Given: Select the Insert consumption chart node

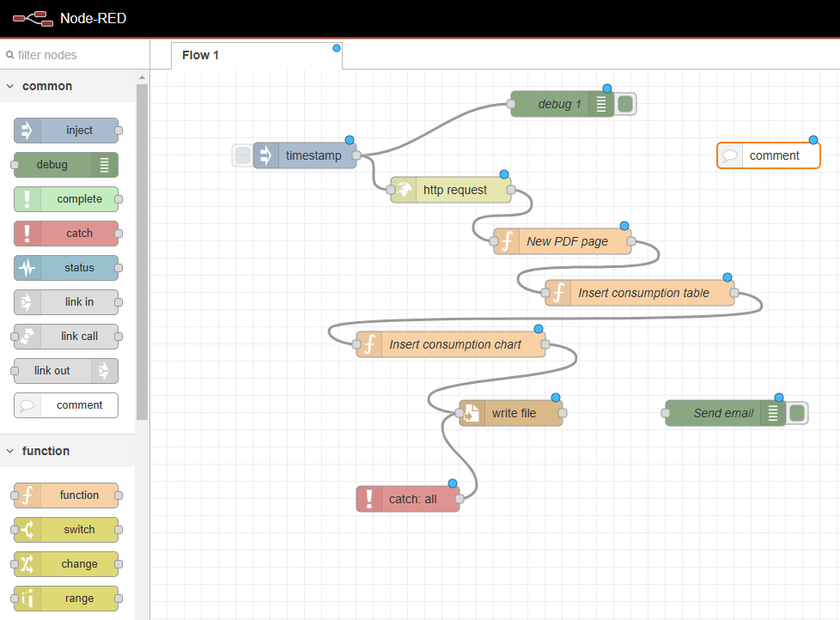Looking at the screenshot, I should coord(451,344).
